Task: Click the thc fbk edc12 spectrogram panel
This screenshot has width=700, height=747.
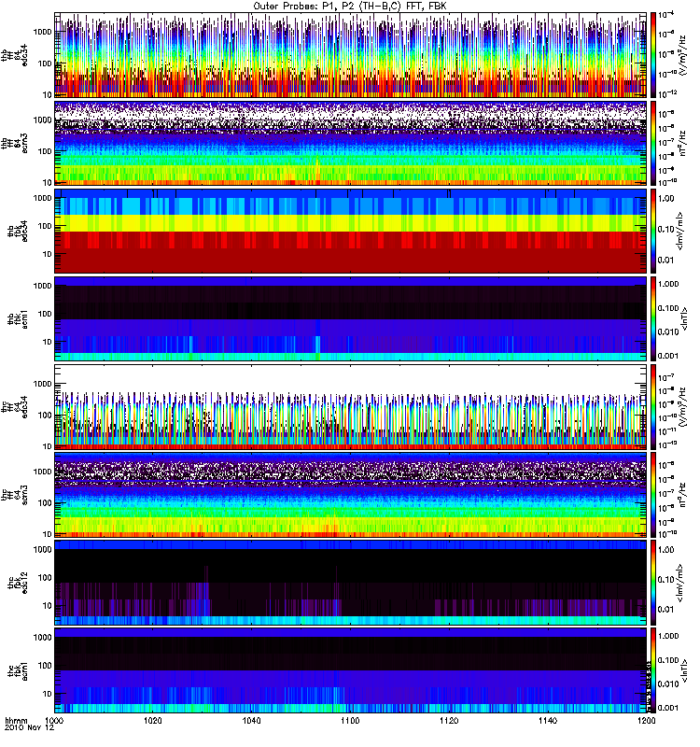Action: click(x=351, y=582)
